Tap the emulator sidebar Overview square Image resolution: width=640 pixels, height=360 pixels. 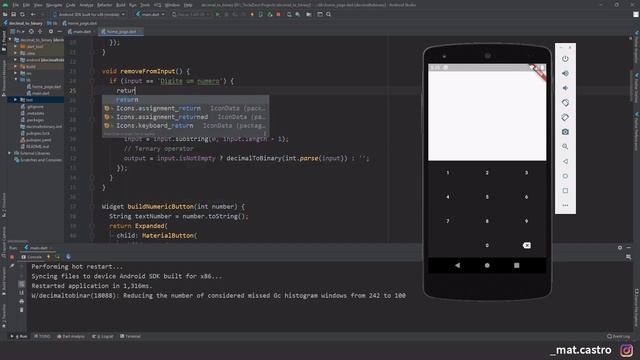click(x=565, y=191)
